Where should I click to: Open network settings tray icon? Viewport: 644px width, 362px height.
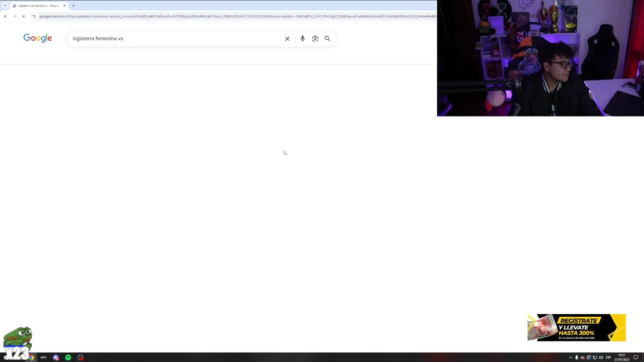click(595, 357)
